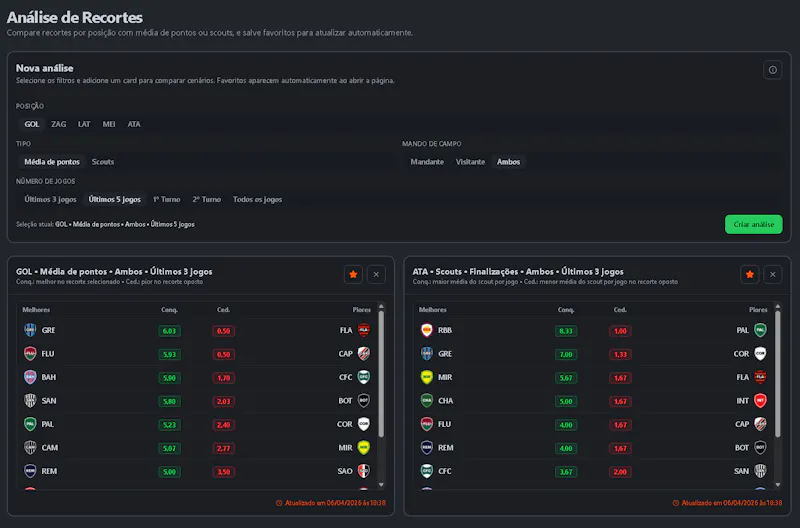
Task: Click the BAH team crest
Action: point(30,377)
